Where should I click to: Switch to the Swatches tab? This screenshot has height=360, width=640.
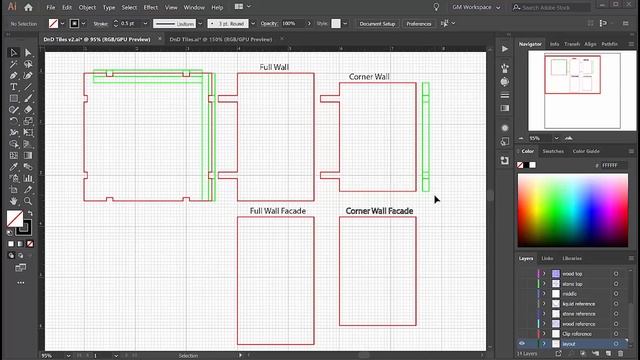point(553,151)
